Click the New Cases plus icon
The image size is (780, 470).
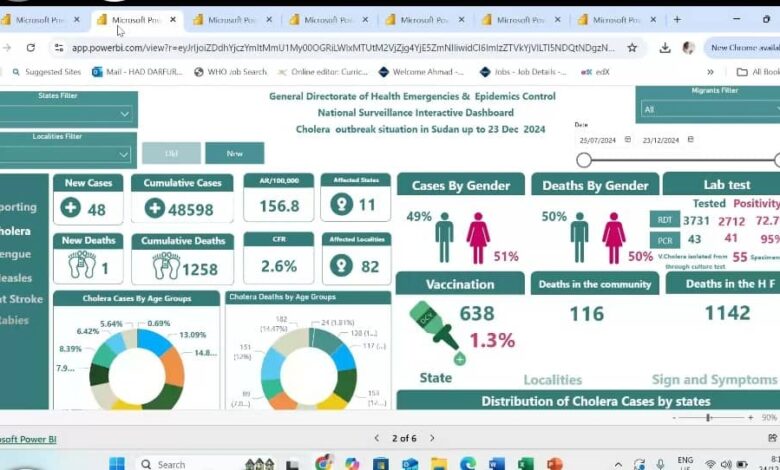coord(70,208)
